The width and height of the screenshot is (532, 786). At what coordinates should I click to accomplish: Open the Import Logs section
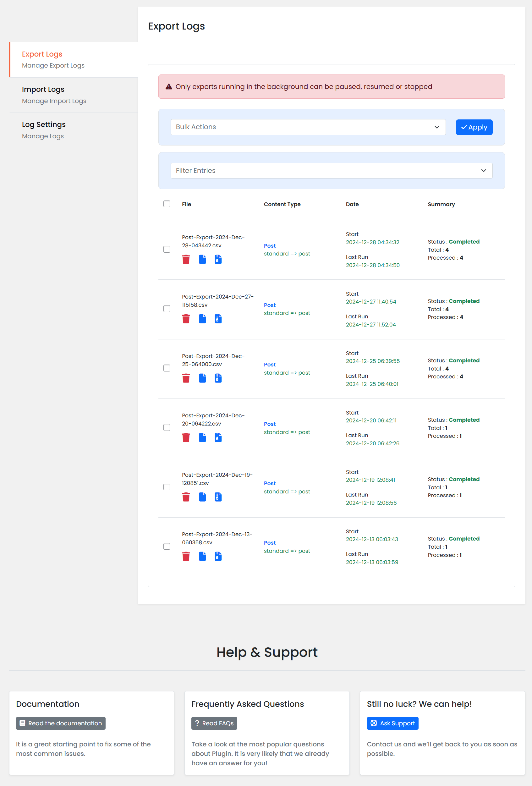pos(43,89)
